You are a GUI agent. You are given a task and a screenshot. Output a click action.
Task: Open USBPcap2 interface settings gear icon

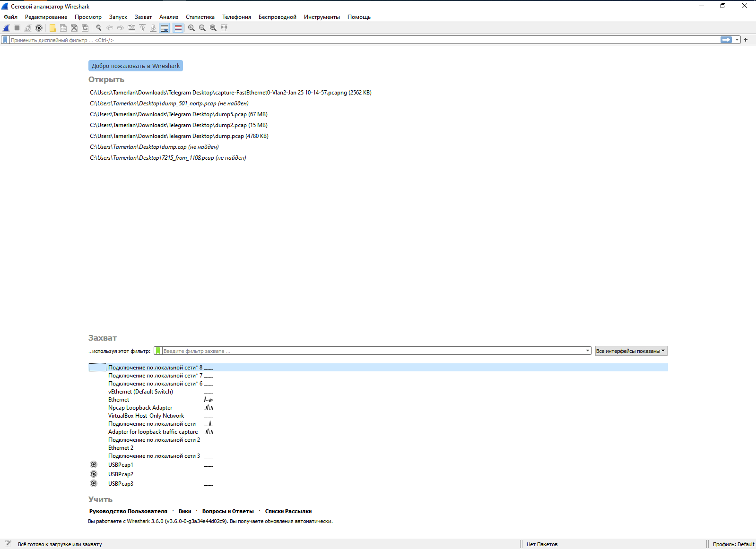coord(94,474)
